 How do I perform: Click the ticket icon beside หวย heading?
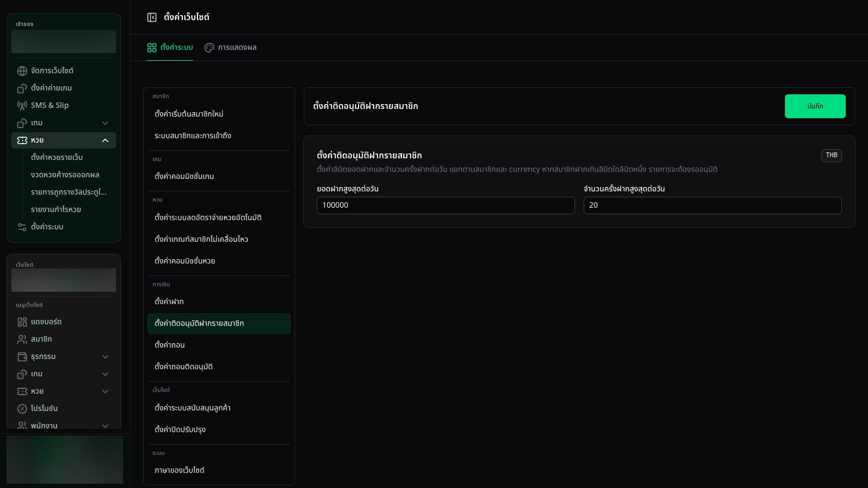click(x=22, y=140)
